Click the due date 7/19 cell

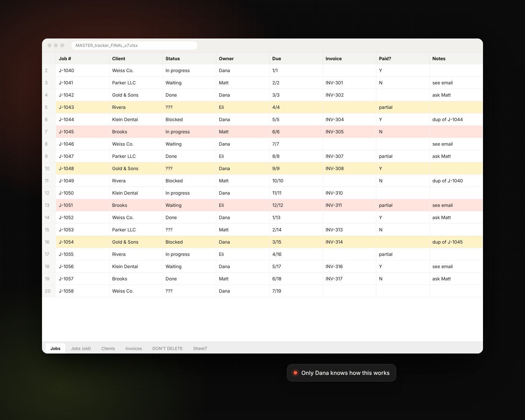(296, 291)
